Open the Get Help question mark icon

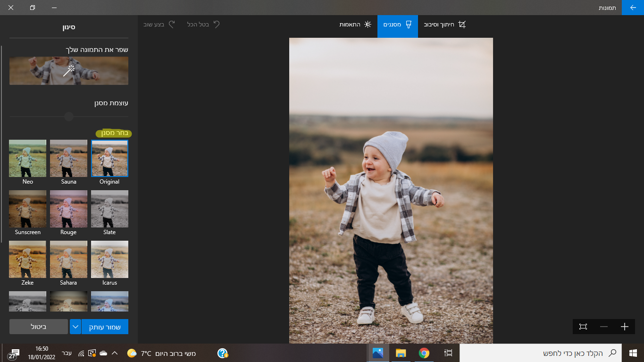223,353
